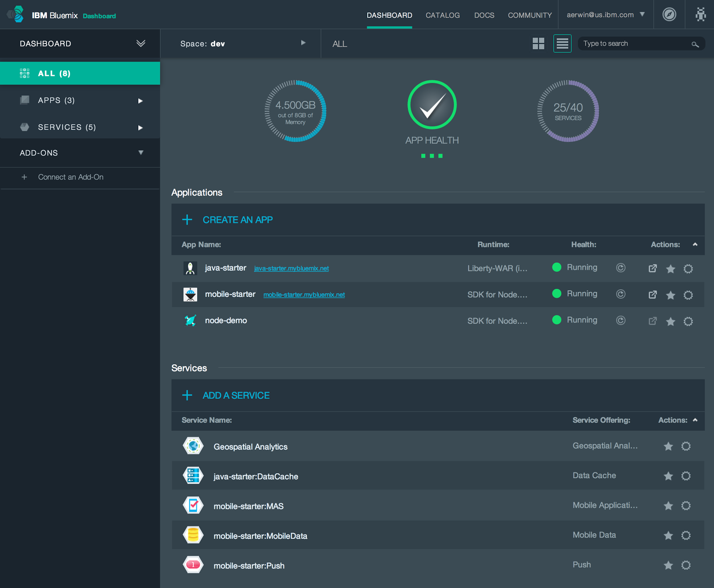
Task: Star the mobile-starter:MobileData service
Action: 668,535
